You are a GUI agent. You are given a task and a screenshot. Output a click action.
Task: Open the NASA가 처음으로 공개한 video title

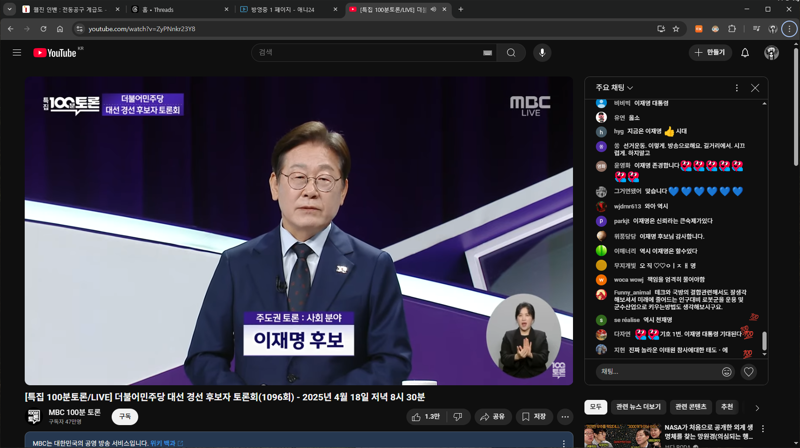[709, 432]
